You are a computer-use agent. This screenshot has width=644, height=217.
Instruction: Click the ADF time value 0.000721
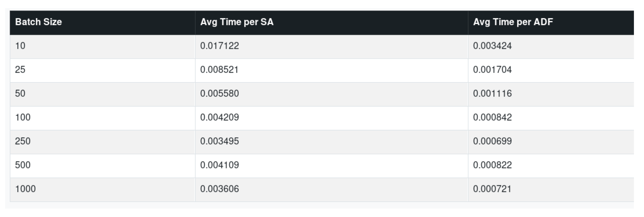tap(492, 189)
